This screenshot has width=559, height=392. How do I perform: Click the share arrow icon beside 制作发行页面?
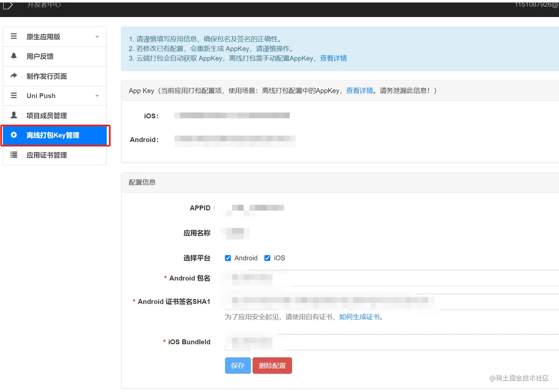pos(14,76)
